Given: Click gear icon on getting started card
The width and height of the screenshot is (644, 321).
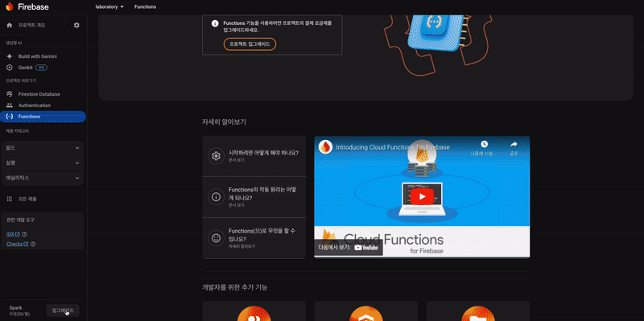Looking at the screenshot, I should click(x=216, y=156).
